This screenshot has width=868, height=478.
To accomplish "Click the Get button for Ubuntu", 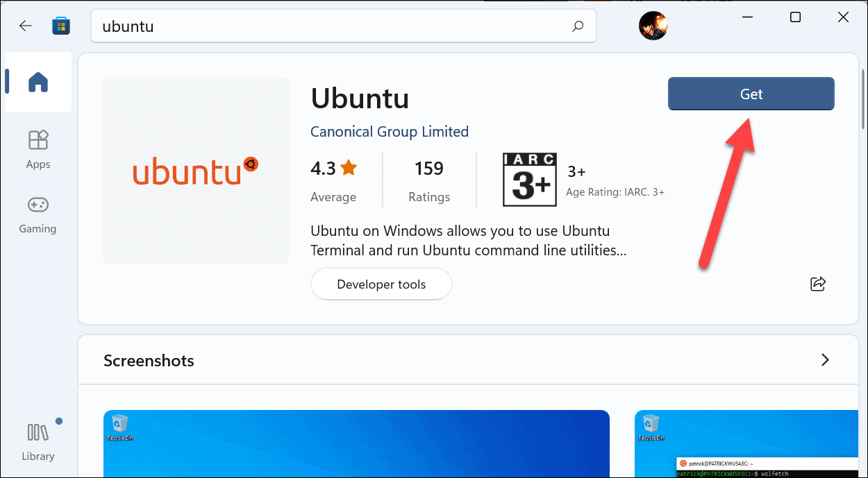I will (751, 94).
